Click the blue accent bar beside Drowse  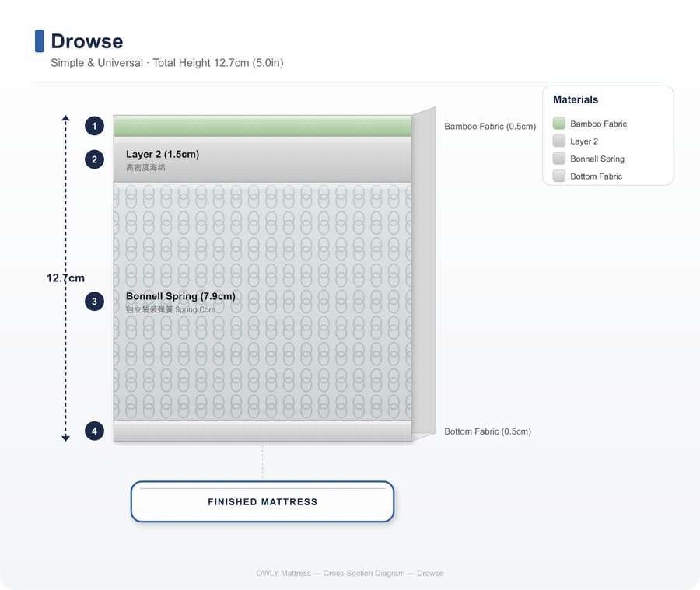[40, 41]
